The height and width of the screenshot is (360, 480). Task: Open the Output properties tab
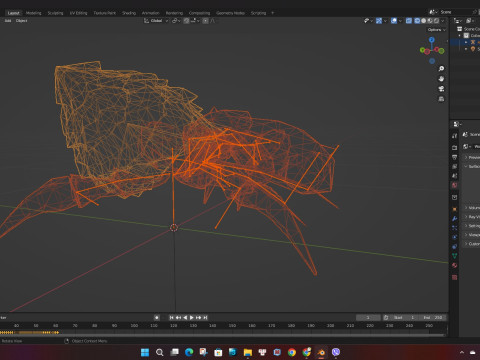point(454,157)
